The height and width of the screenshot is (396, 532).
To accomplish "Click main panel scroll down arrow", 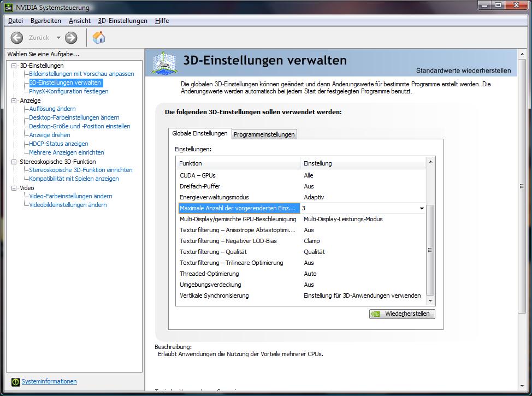I will [x=522, y=386].
